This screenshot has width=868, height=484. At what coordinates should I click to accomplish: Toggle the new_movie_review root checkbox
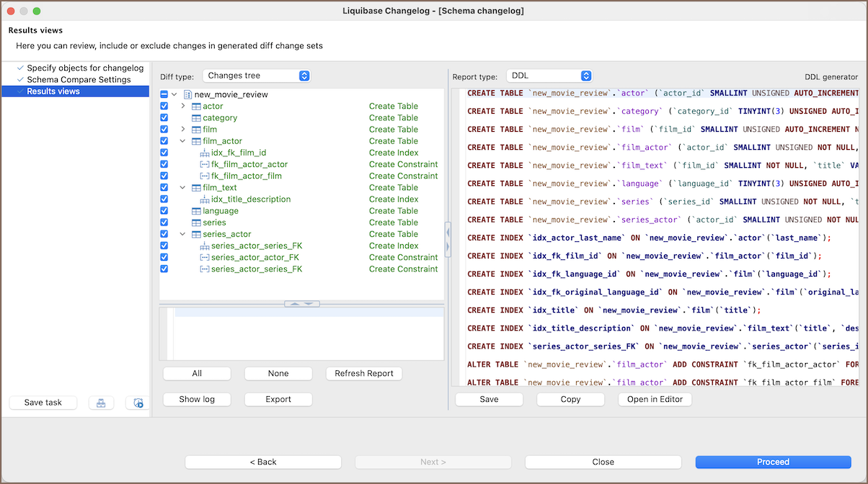[x=164, y=94]
